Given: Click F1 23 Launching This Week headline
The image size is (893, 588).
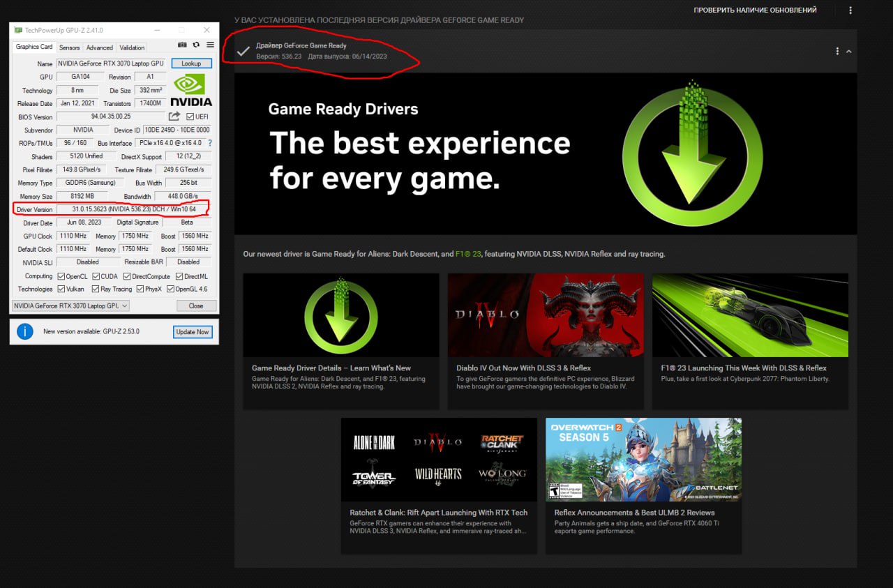Looking at the screenshot, I should (x=744, y=368).
